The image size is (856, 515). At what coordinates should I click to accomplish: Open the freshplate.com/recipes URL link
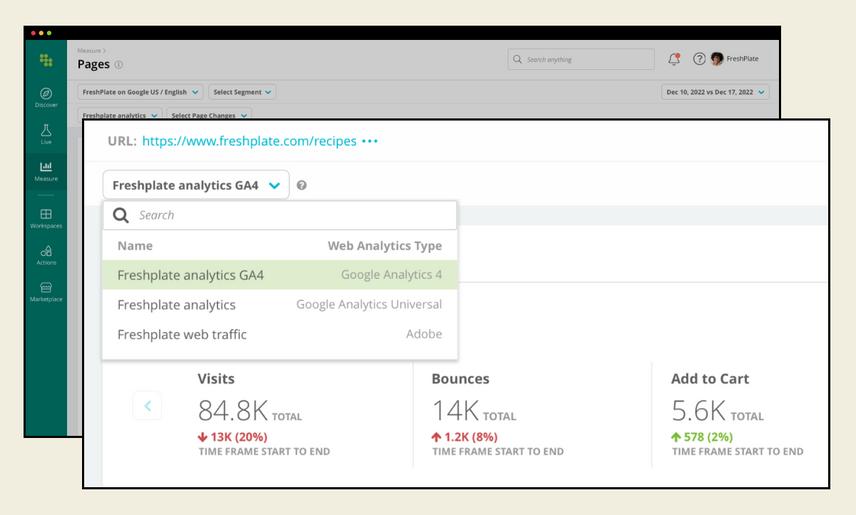(x=249, y=141)
